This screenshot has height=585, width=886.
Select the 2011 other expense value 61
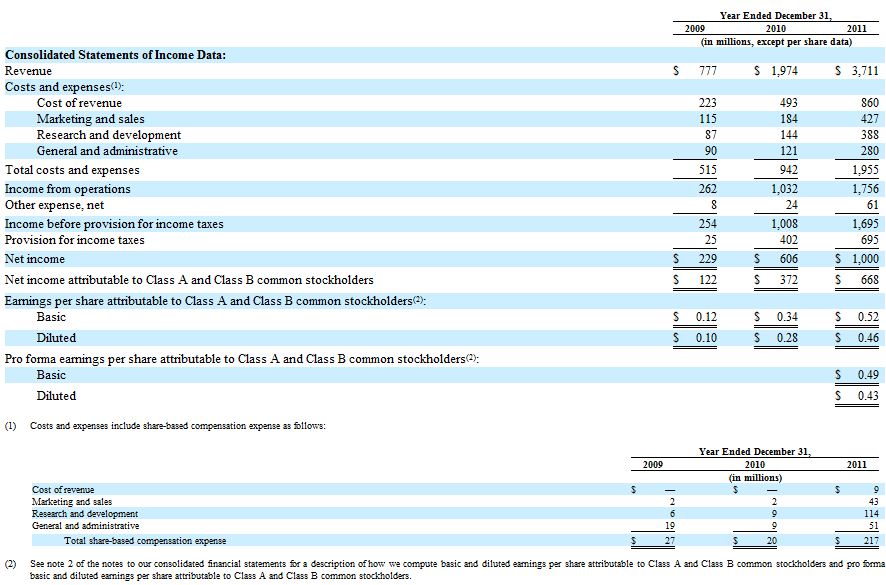click(x=872, y=205)
